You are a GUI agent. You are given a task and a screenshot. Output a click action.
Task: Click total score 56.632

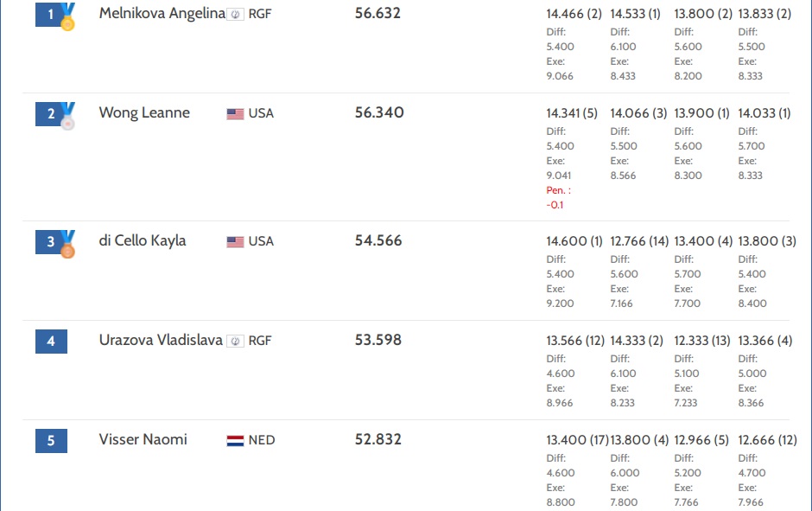click(x=377, y=13)
